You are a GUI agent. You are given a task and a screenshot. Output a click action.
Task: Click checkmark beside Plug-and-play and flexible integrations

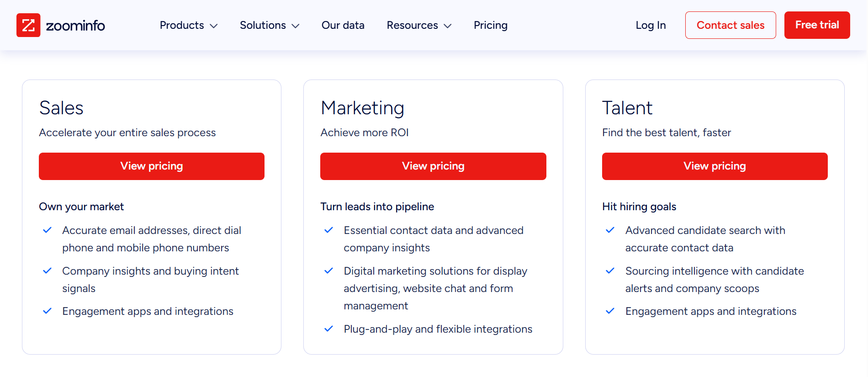coord(328,329)
